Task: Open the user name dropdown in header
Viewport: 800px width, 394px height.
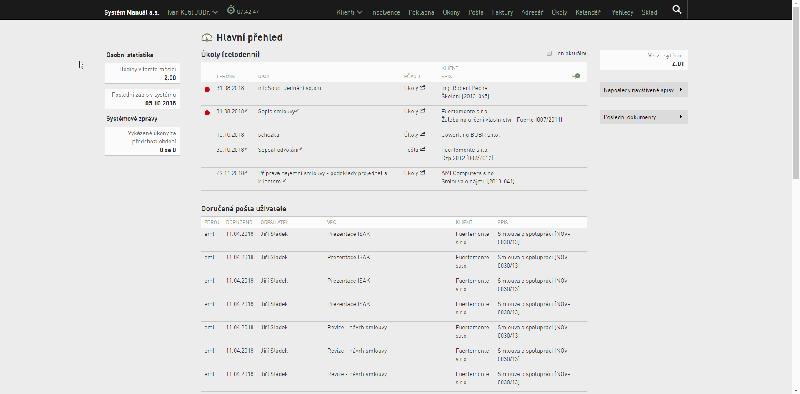Action: point(193,12)
